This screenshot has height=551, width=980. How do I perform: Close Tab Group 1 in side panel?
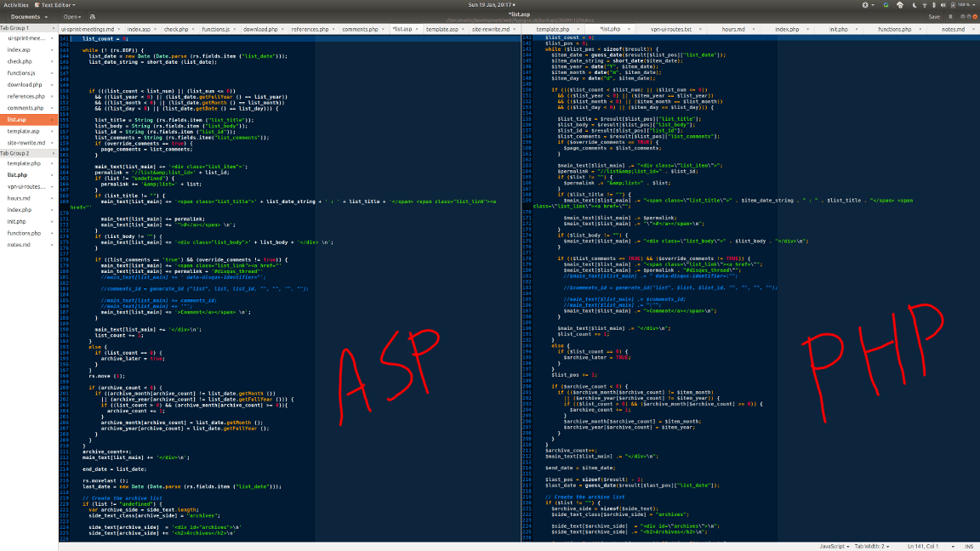tap(53, 28)
